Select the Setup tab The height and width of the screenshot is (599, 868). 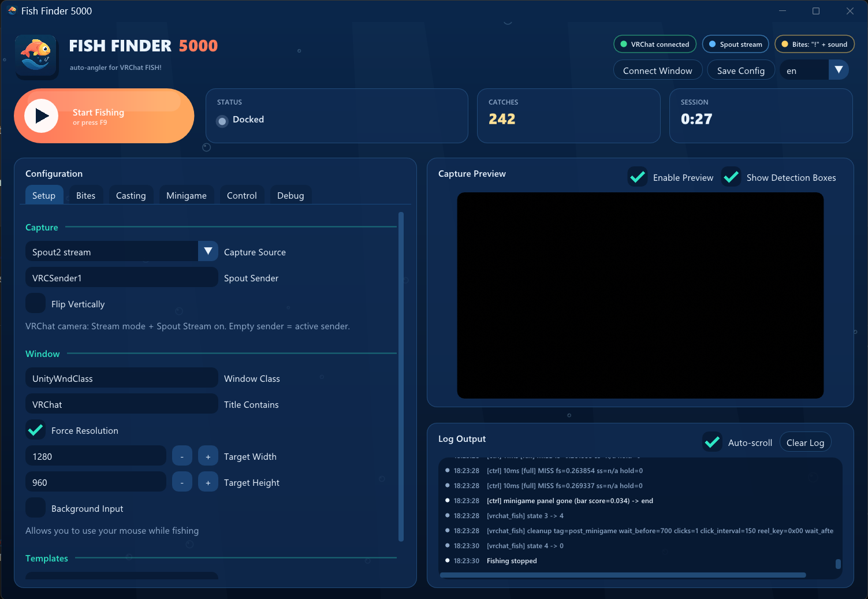[44, 195]
